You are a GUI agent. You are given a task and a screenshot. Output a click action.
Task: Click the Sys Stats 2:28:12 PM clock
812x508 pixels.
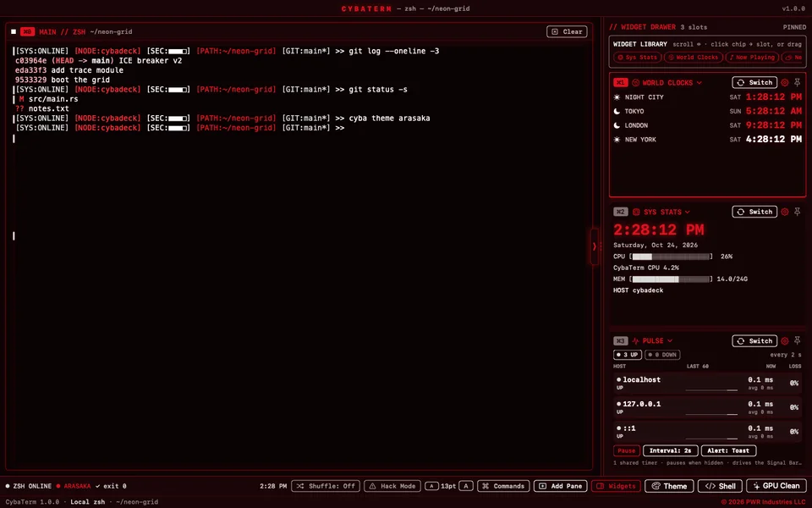pos(659,229)
